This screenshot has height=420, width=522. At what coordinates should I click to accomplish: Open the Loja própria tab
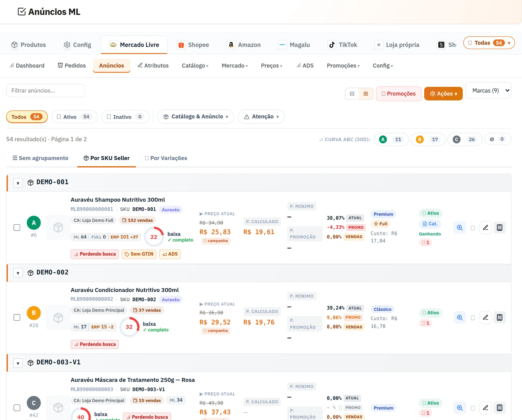[x=397, y=45]
